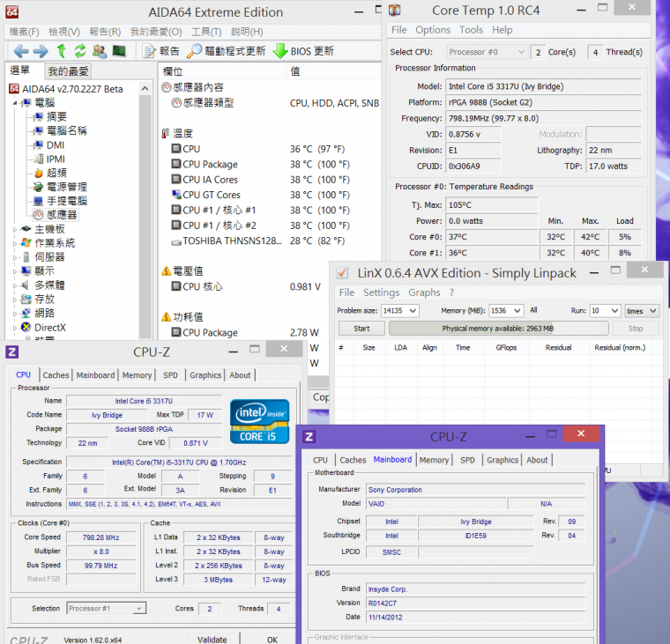The image size is (670, 644).
Task: Open the Graphs menu in LinX
Action: (x=424, y=292)
